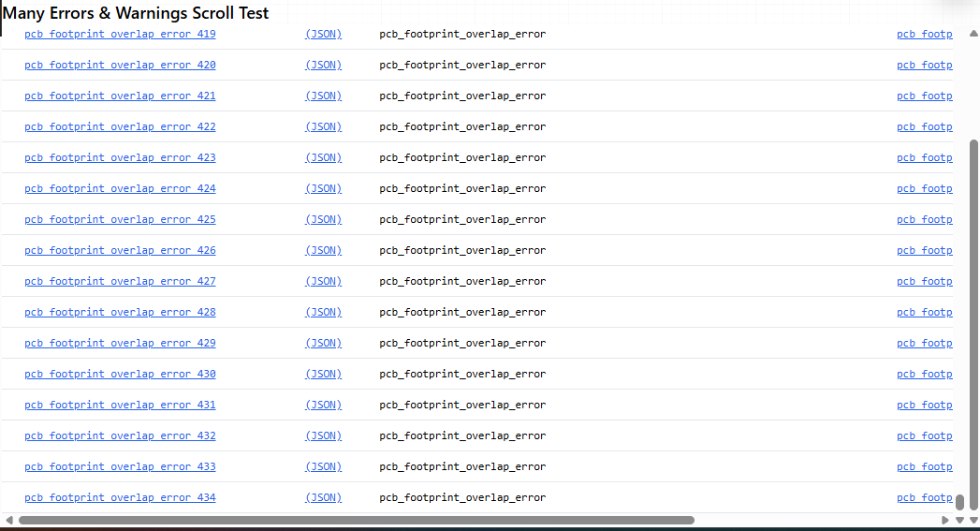The image size is (980, 531).
Task: View (JSON) for error 432
Action: point(323,435)
